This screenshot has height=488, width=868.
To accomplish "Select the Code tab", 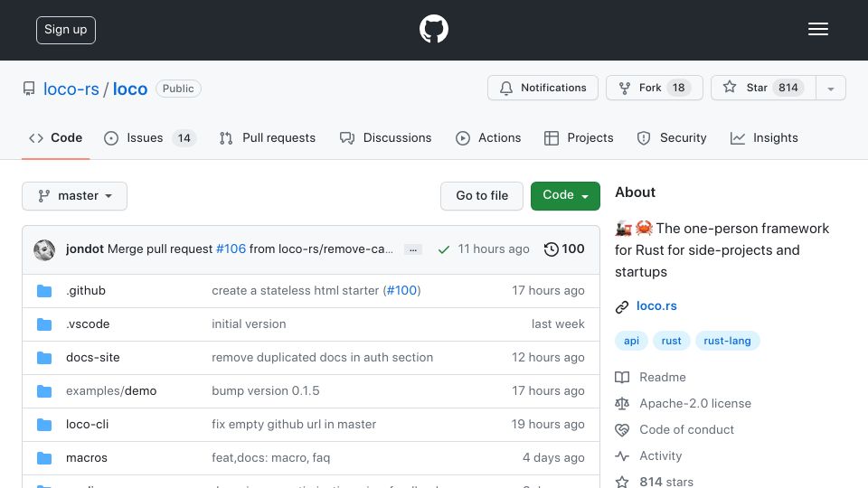I will (55, 137).
